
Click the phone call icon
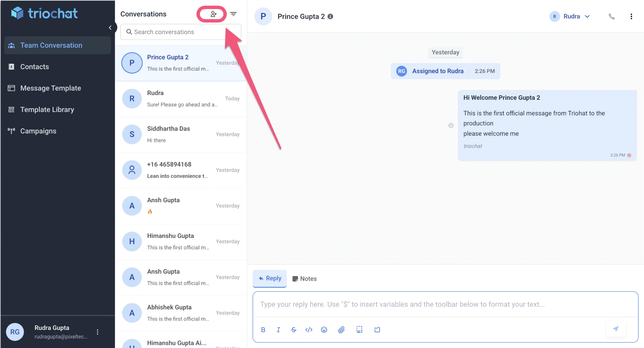[611, 17]
